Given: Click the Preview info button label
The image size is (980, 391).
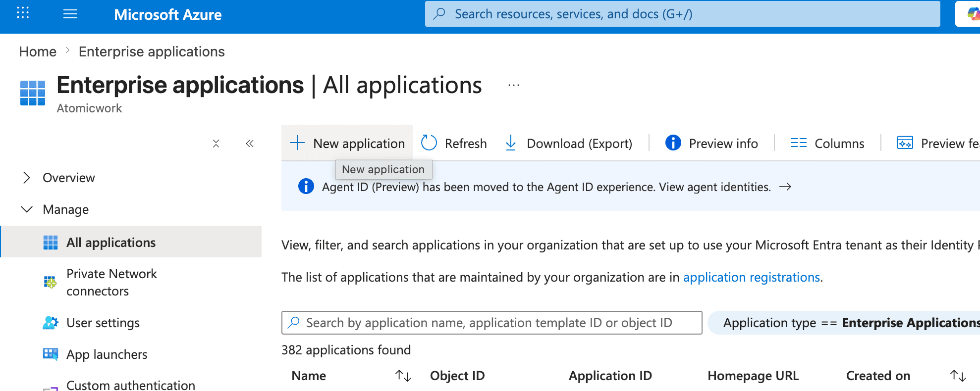Looking at the screenshot, I should [723, 144].
